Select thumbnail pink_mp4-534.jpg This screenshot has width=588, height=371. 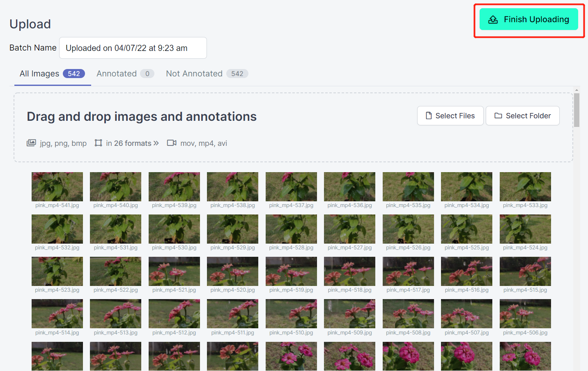[467, 187]
